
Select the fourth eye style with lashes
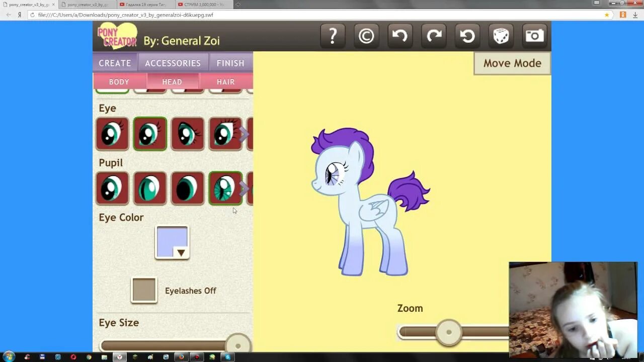click(225, 134)
